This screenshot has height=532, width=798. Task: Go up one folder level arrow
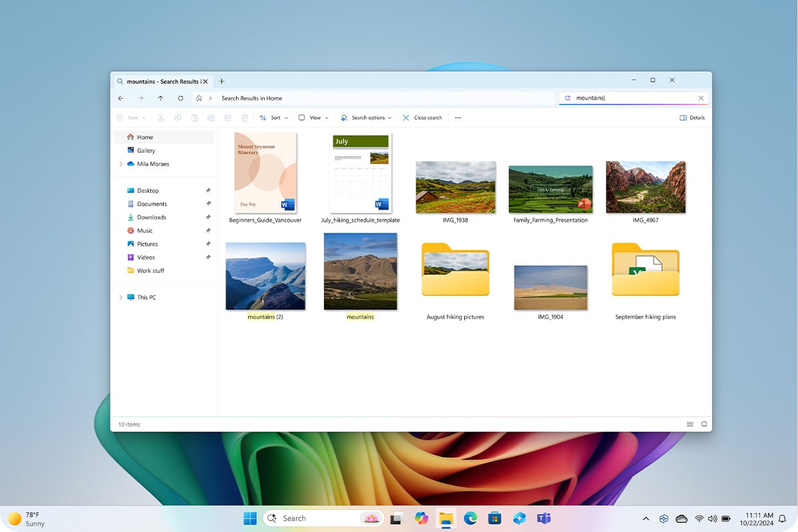point(160,98)
